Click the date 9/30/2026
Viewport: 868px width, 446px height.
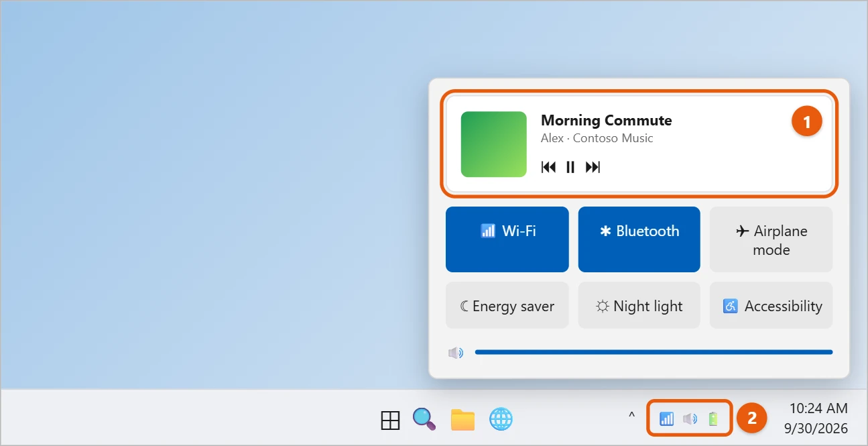tap(816, 428)
